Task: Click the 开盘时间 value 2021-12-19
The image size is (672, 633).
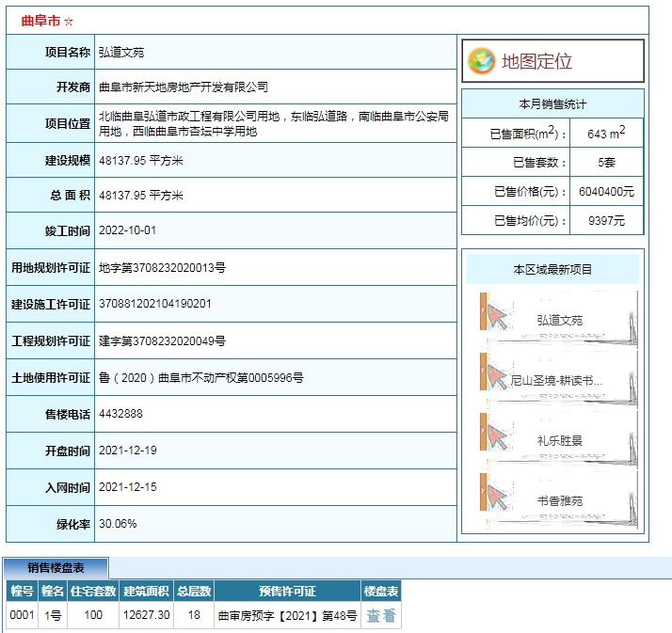Action: pos(127,451)
